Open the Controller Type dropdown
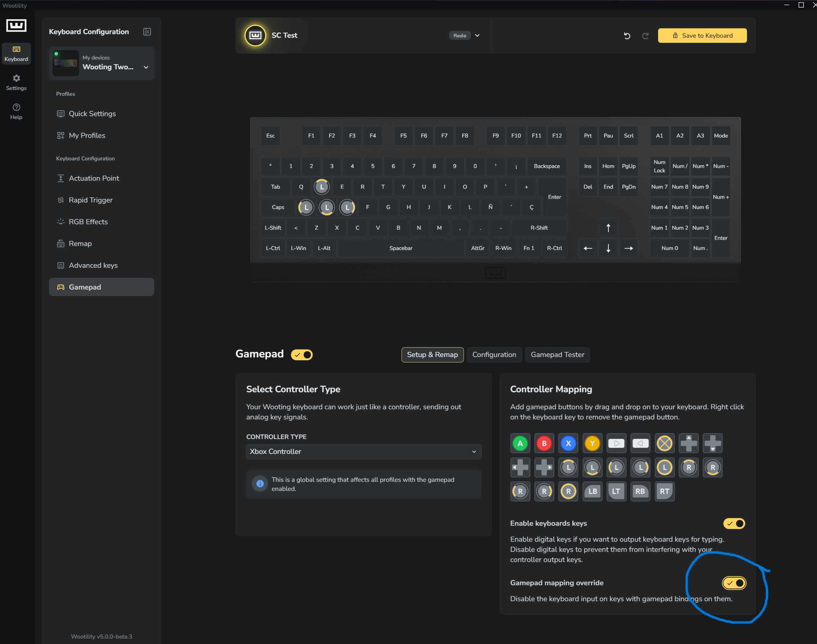817x644 pixels. click(x=364, y=452)
